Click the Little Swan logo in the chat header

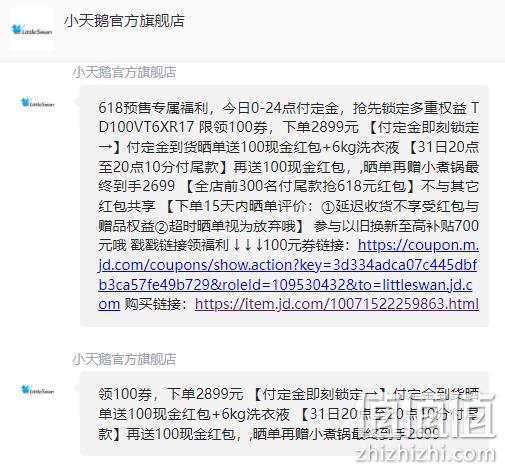32,30
